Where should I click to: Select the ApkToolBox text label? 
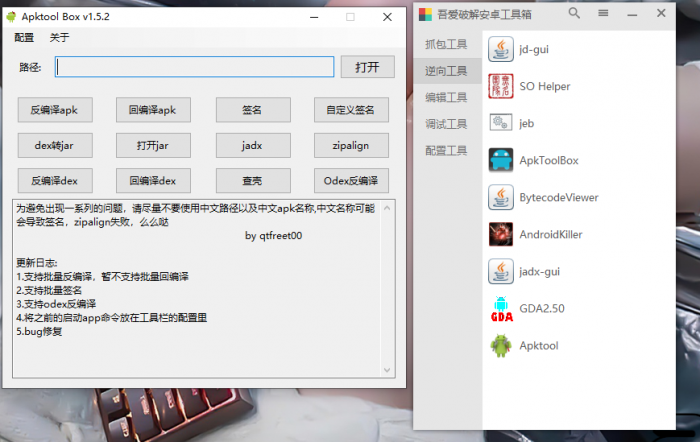point(549,160)
